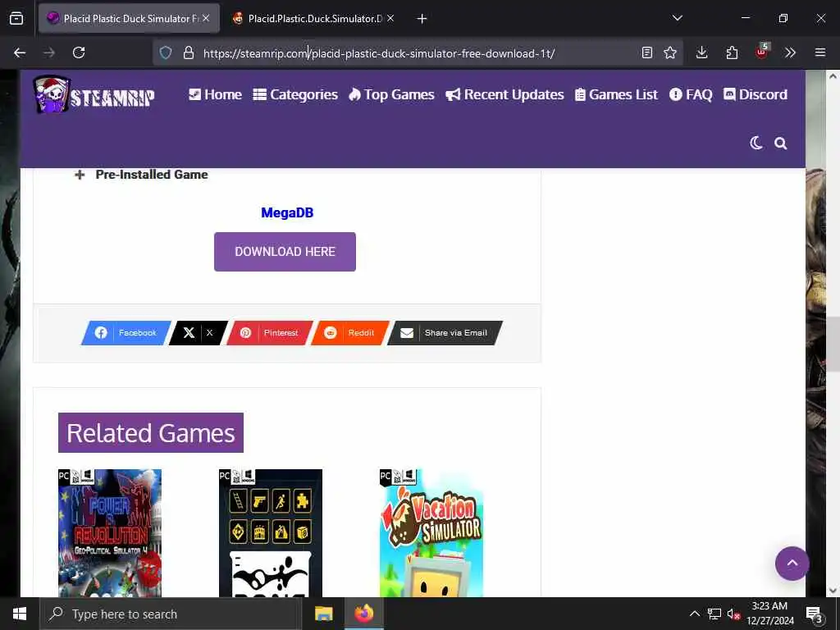840x630 pixels.
Task: Open the Categories menu item
Action: (295, 95)
